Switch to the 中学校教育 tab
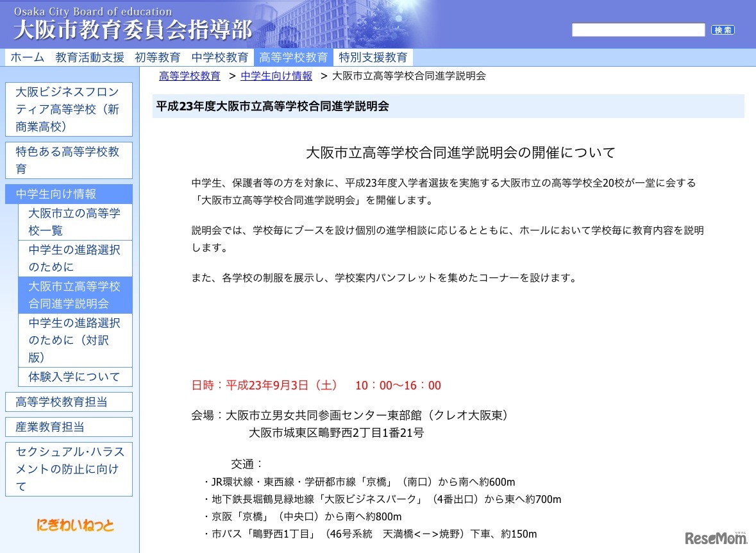The image size is (756, 553). pos(220,57)
